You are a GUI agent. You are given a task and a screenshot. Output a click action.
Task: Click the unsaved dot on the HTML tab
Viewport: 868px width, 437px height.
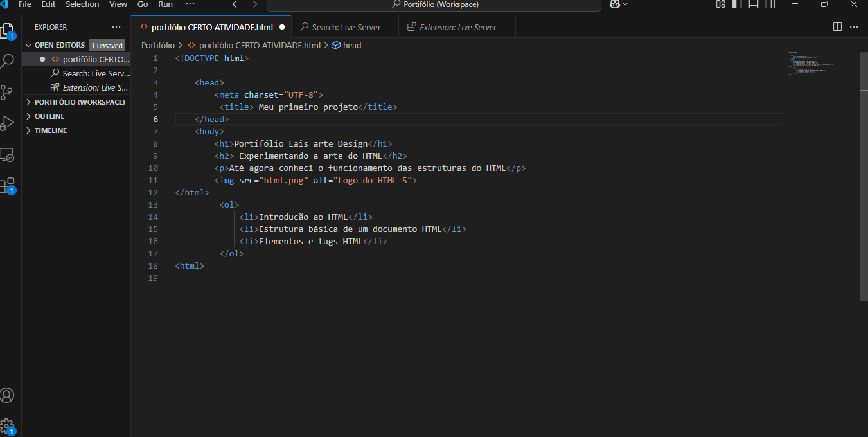[x=282, y=27]
